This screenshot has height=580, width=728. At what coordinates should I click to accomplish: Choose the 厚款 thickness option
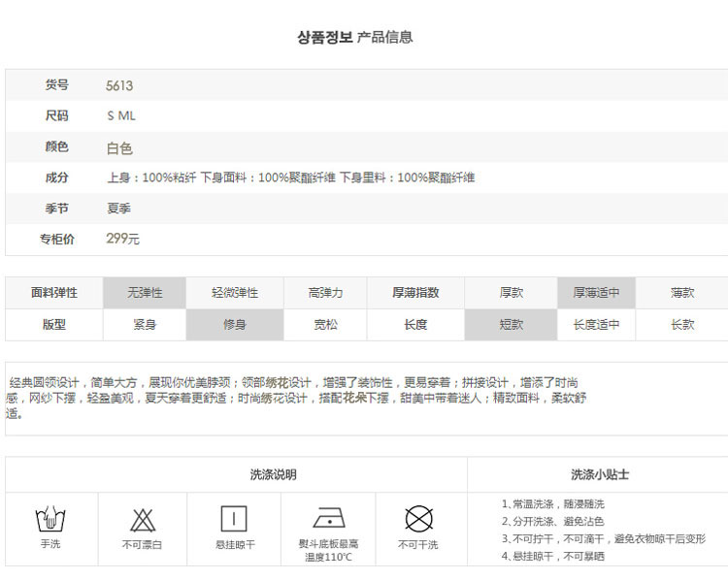(512, 293)
